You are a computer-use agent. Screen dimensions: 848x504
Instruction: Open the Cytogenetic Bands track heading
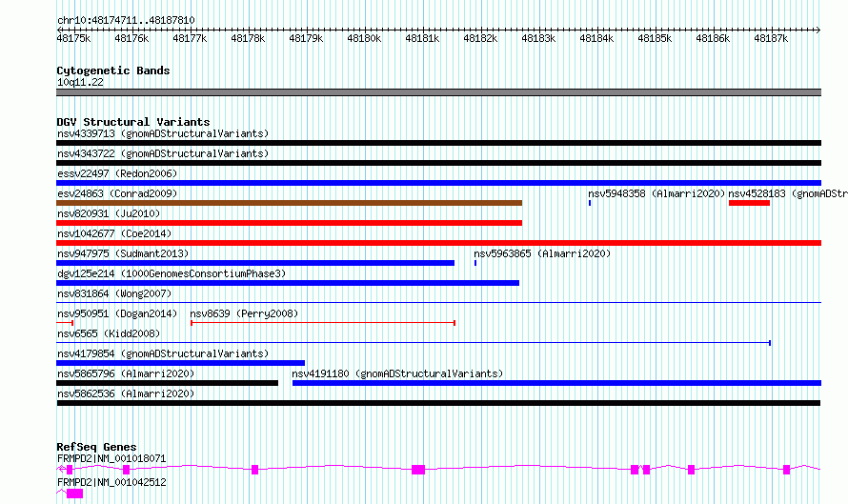(113, 71)
